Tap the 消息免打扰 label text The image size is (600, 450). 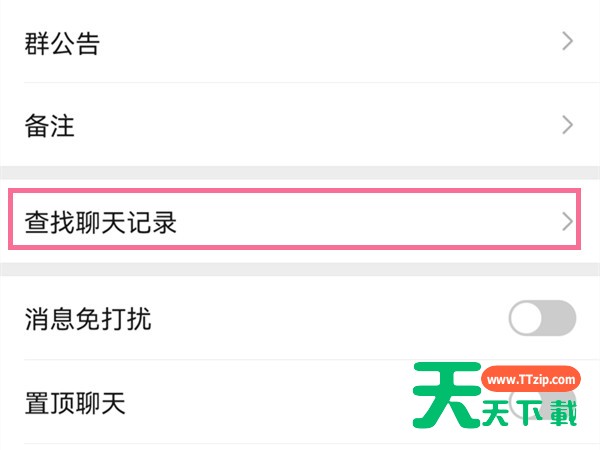(x=88, y=318)
